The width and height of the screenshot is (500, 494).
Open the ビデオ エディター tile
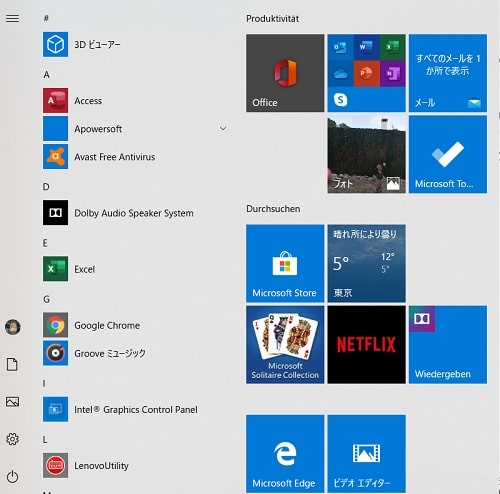click(x=366, y=454)
